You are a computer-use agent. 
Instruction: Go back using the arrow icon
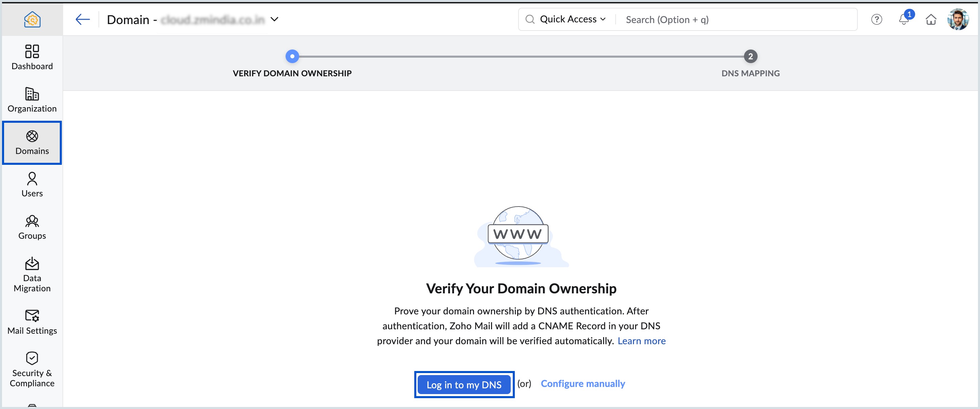[83, 19]
